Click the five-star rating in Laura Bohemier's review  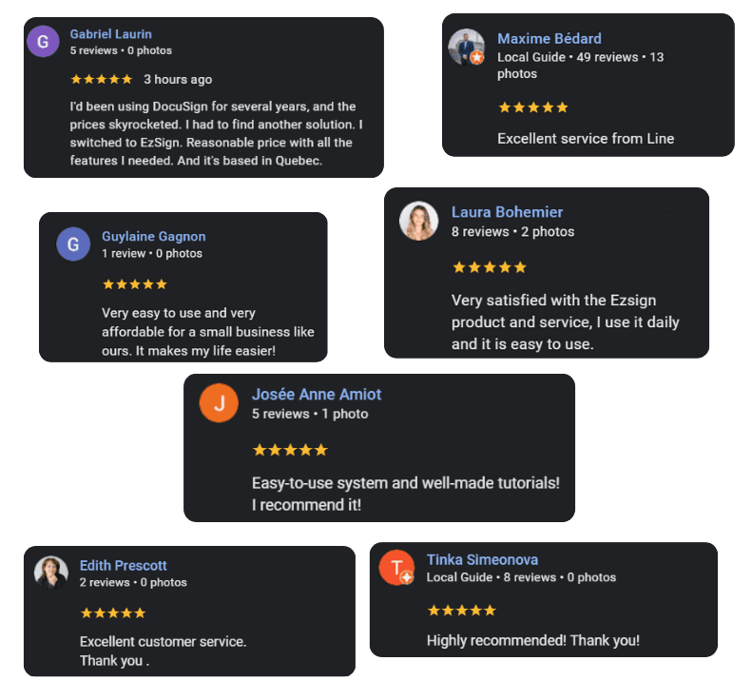pyautogui.click(x=489, y=267)
